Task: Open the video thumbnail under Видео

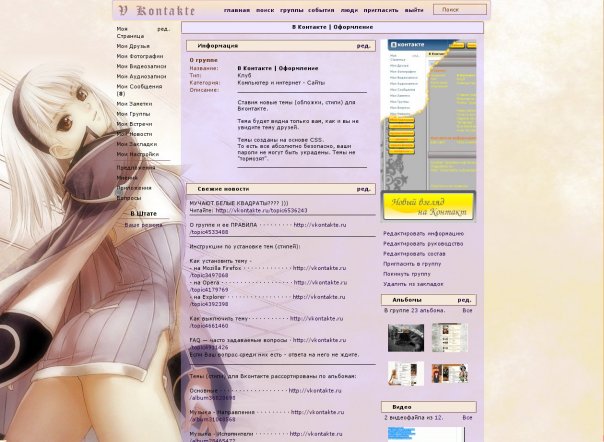Action: pyautogui.click(x=426, y=434)
